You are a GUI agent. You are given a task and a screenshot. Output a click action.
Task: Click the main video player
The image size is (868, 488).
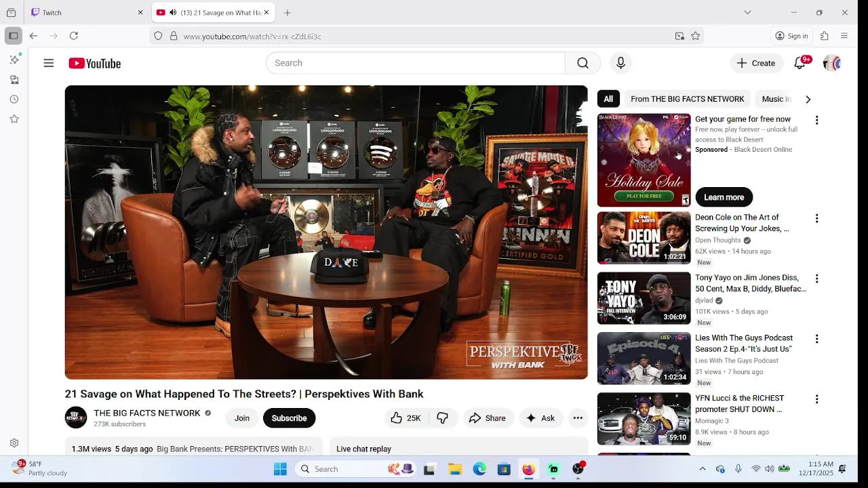tap(326, 232)
